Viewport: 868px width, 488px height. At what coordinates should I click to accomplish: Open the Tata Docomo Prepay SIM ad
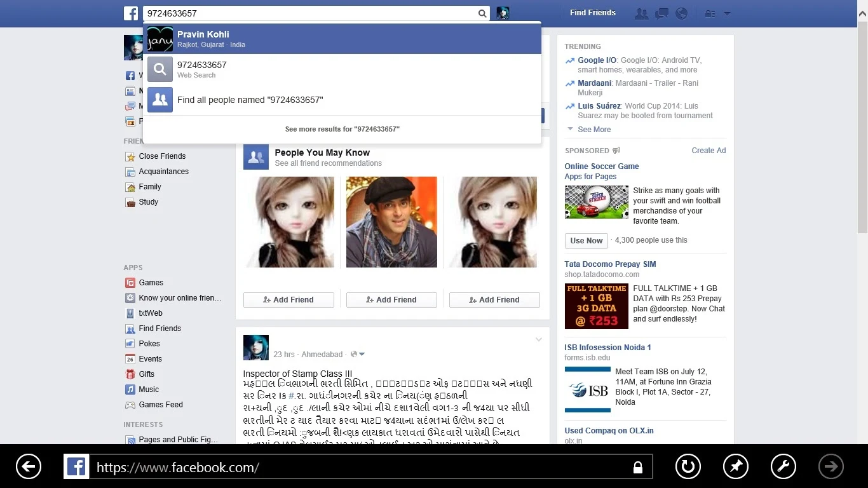coord(610,264)
